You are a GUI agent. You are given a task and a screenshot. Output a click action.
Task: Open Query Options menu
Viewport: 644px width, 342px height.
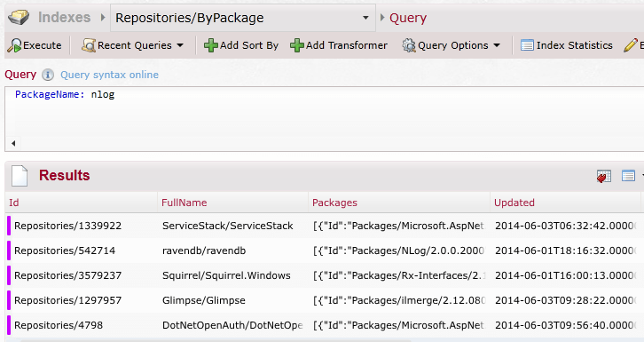451,45
